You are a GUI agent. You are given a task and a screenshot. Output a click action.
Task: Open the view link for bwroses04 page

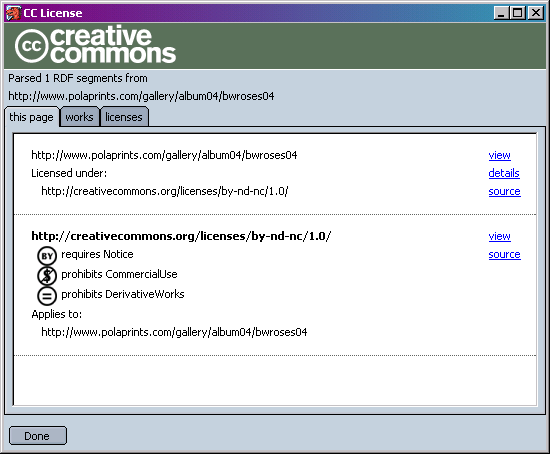(x=499, y=155)
